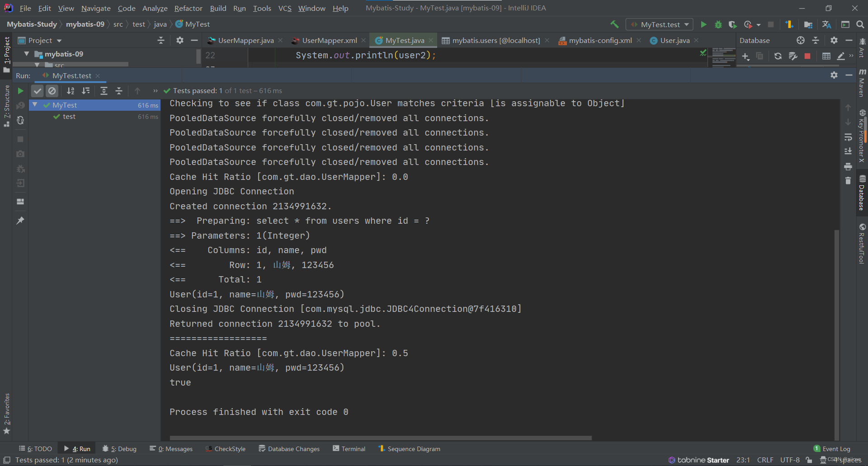Image resolution: width=868 pixels, height=466 pixels.
Task: Click the CRLF line separator indicator
Action: click(765, 460)
